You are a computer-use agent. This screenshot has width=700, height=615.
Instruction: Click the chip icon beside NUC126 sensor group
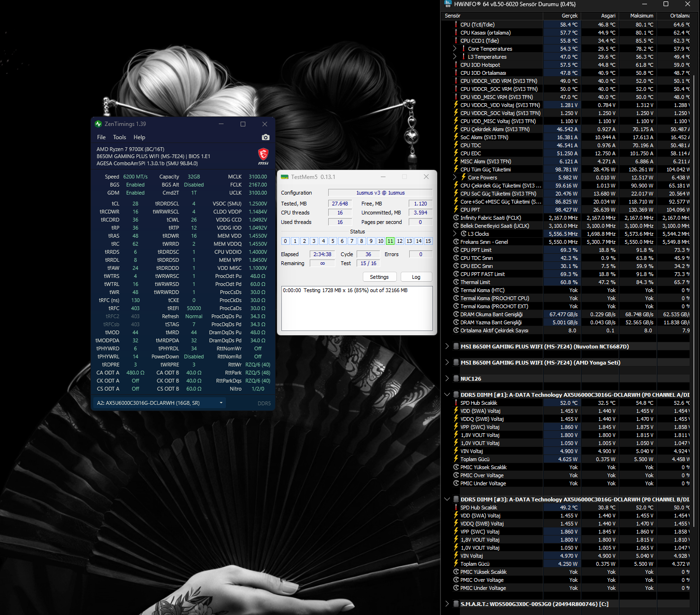[x=456, y=379]
